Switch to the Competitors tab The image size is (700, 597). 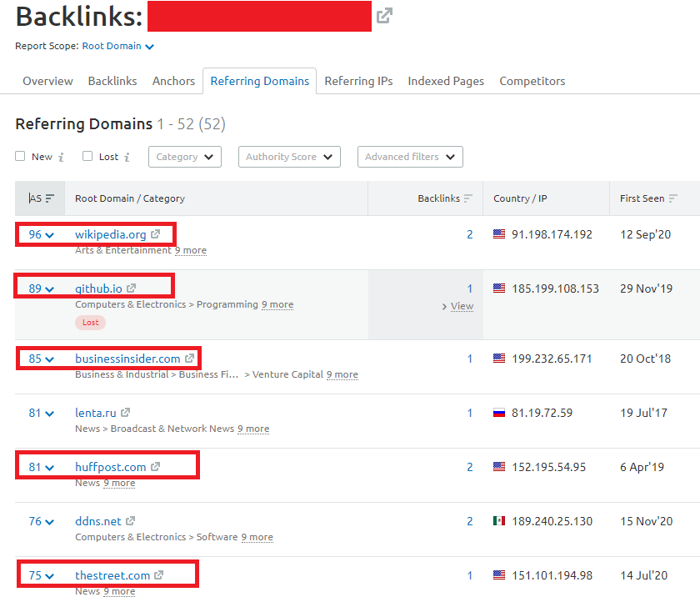532,81
